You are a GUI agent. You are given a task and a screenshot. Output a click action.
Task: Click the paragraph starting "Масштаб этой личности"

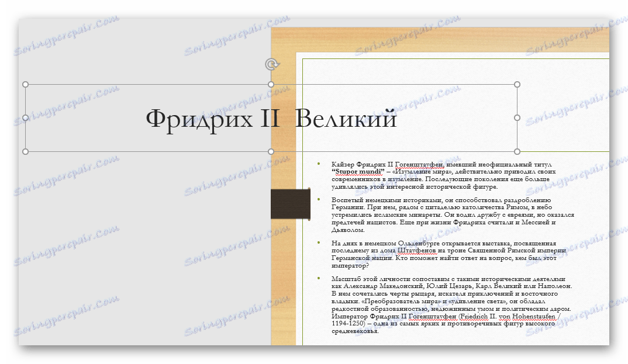tap(451, 305)
